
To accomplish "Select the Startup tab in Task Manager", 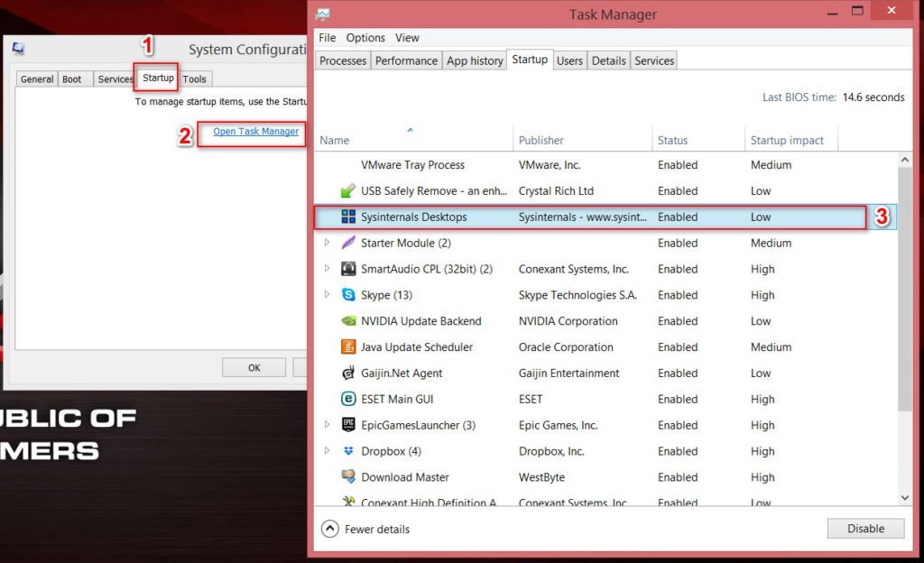I will click(x=530, y=60).
